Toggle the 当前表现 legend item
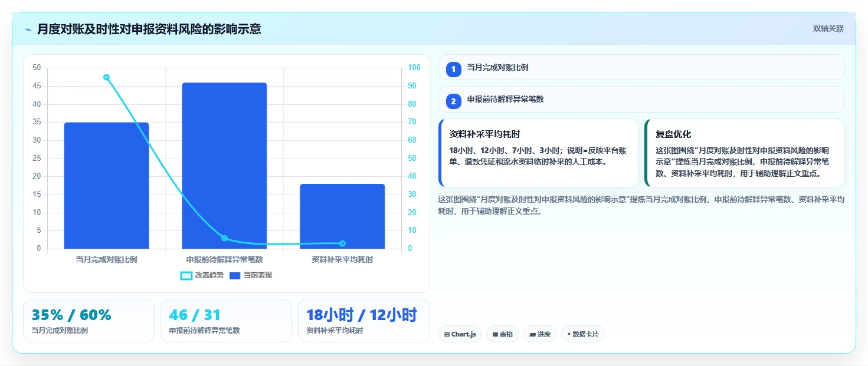The height and width of the screenshot is (366, 868). point(251,275)
